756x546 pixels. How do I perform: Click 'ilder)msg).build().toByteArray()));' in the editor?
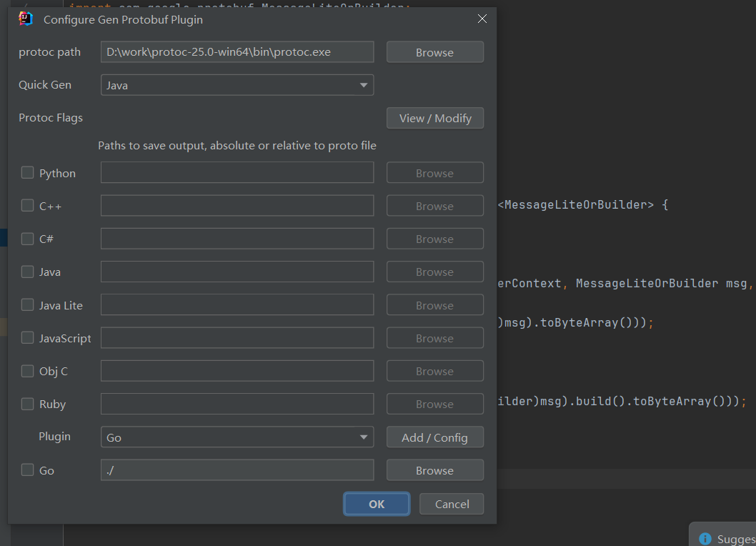(x=622, y=402)
